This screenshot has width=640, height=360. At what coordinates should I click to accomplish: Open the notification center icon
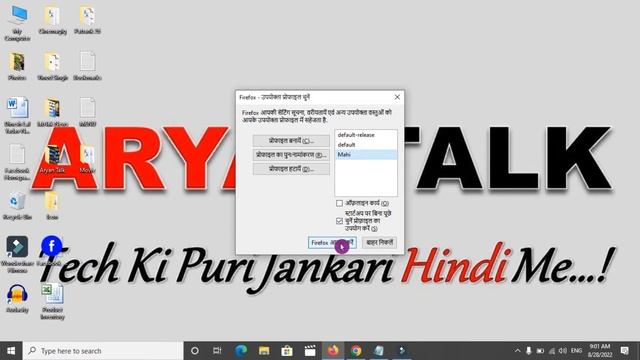coord(624,351)
